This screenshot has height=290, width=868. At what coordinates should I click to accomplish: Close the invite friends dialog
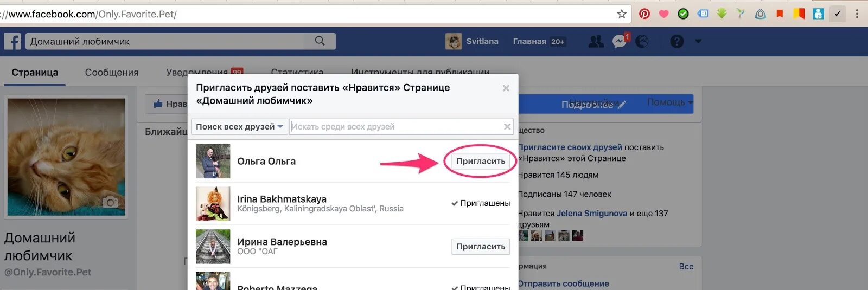tap(506, 88)
